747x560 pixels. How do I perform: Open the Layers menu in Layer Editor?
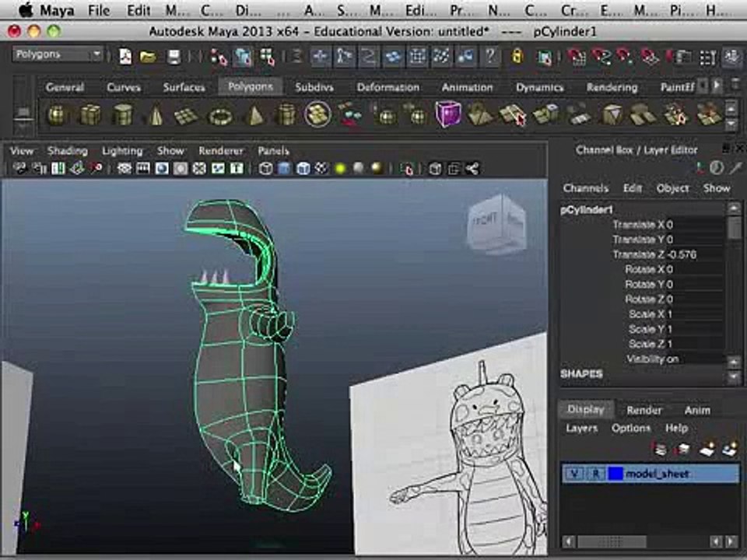coord(581,428)
